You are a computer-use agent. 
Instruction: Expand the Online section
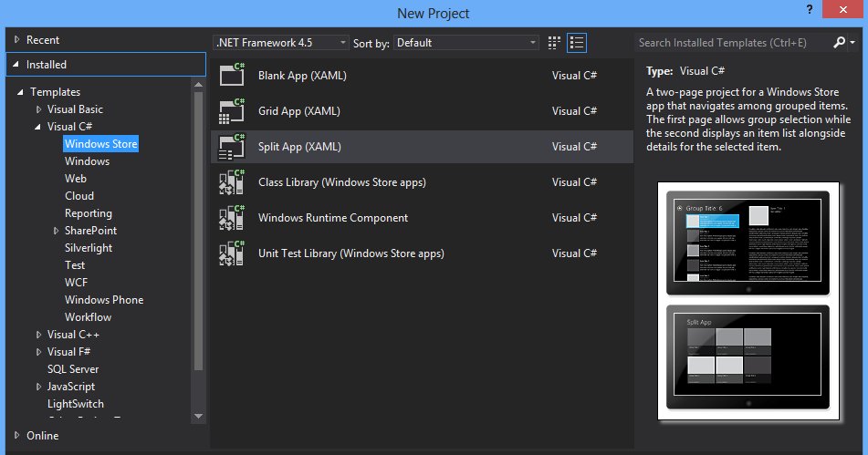[16, 435]
